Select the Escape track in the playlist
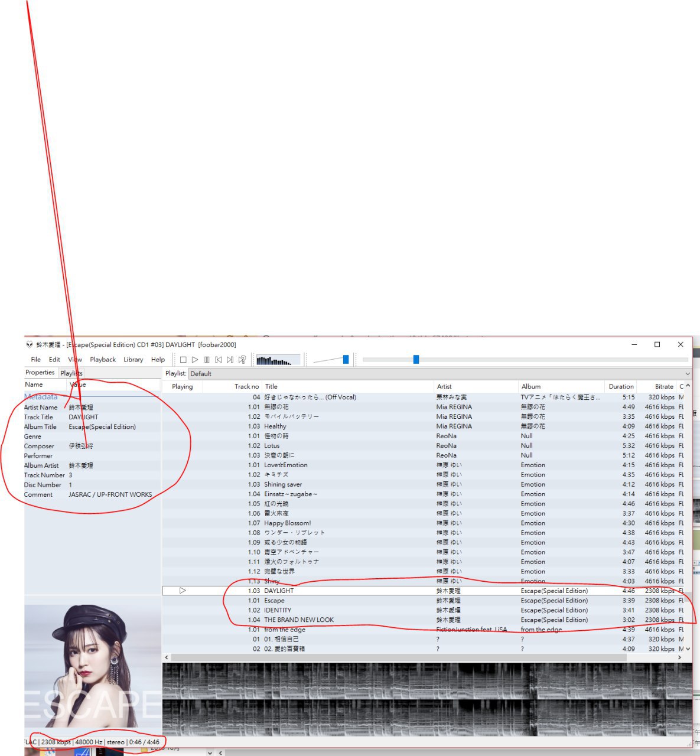Viewport: 700px width, 756px height. [x=423, y=601]
